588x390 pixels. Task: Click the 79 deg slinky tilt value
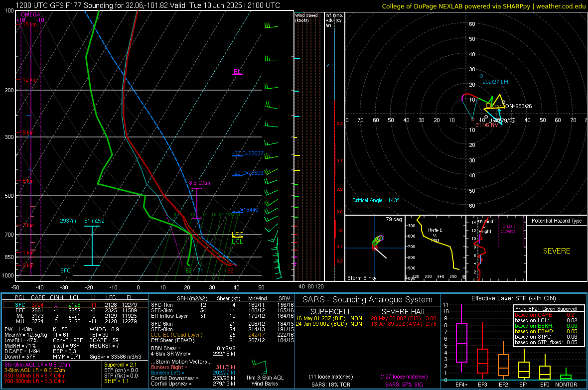[394, 219]
